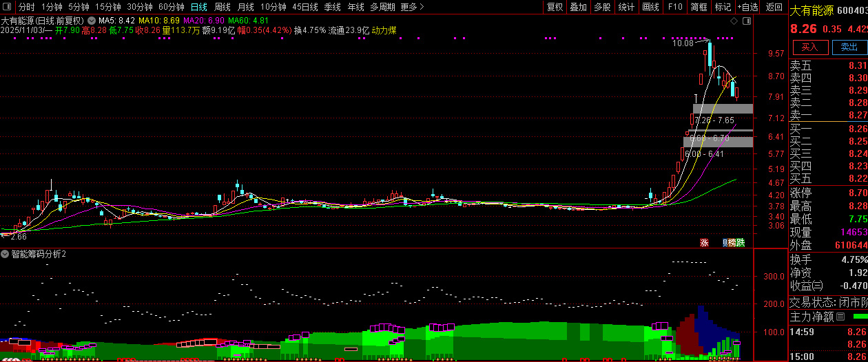Expand the 智能筹码分析2 indicator dropdown

click(x=5, y=254)
